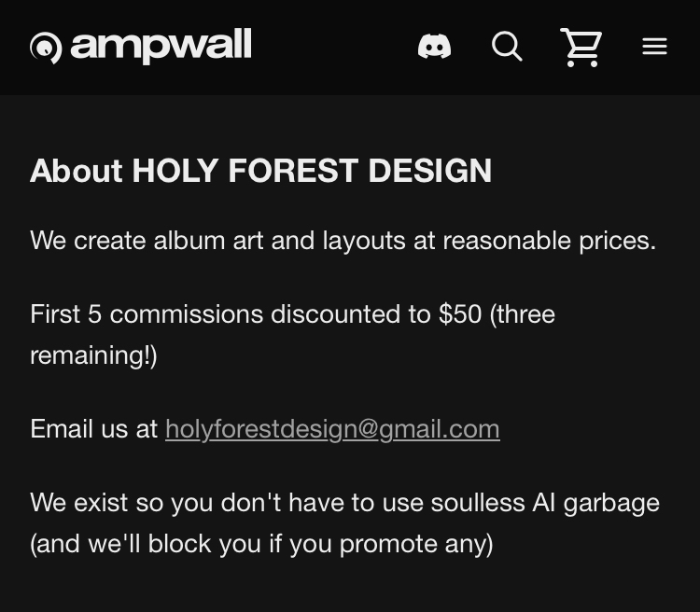700x612 pixels.
Task: Click the search magnifier icon
Action: (x=507, y=46)
